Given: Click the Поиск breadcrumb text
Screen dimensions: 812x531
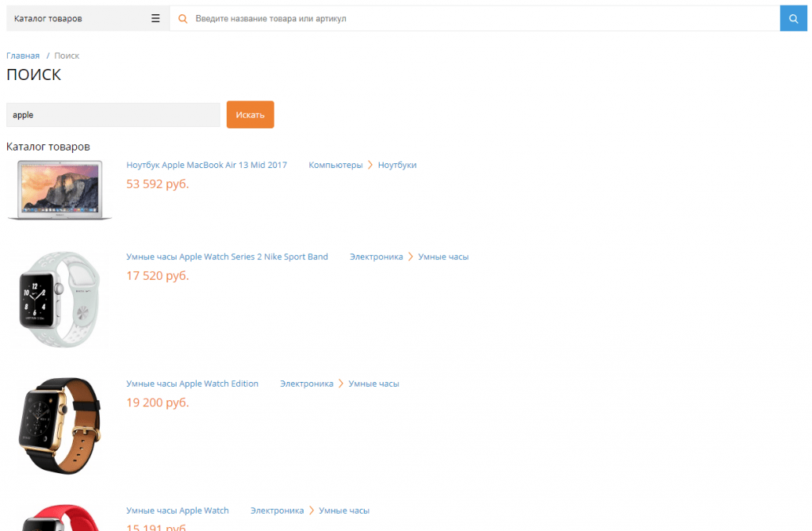Looking at the screenshot, I should tap(67, 55).
